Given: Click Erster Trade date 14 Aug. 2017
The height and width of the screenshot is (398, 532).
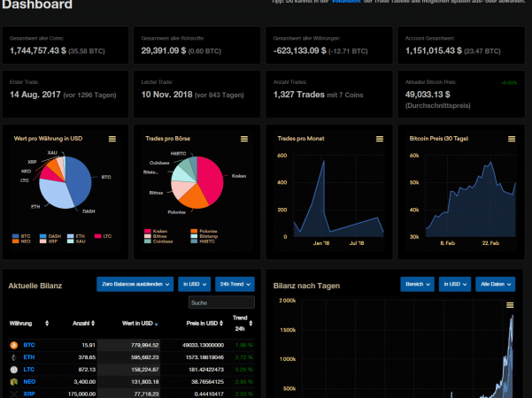Looking at the screenshot, I should tap(35, 95).
